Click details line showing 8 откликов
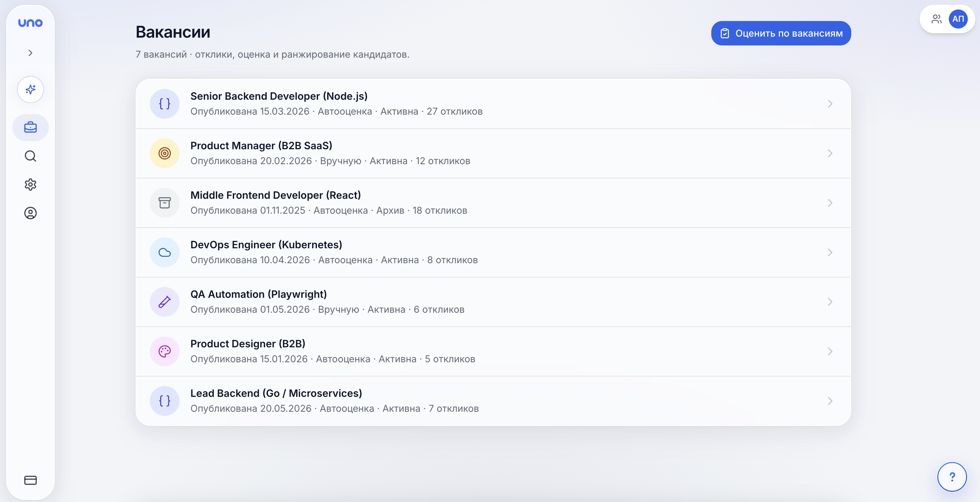The height and width of the screenshot is (502, 980). (334, 260)
